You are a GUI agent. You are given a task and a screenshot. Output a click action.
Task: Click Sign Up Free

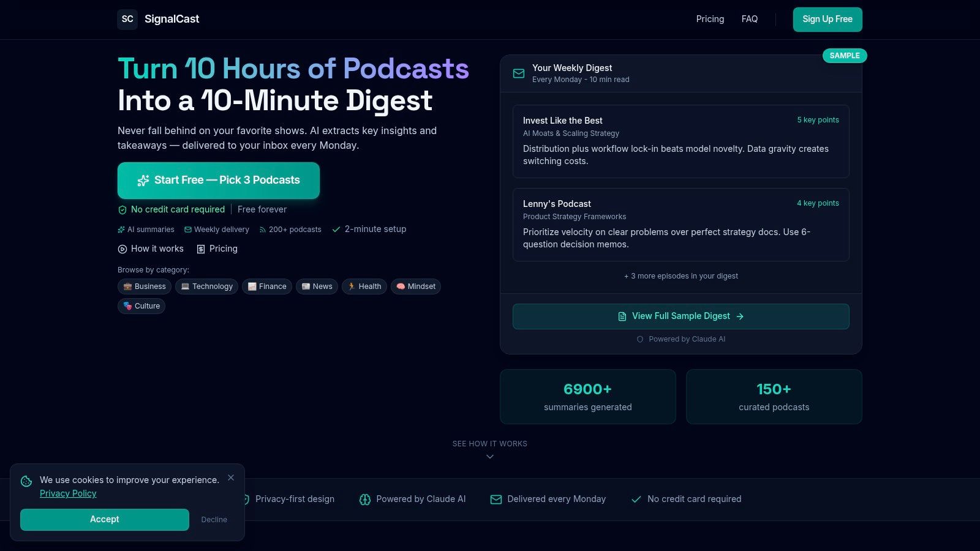click(x=827, y=19)
